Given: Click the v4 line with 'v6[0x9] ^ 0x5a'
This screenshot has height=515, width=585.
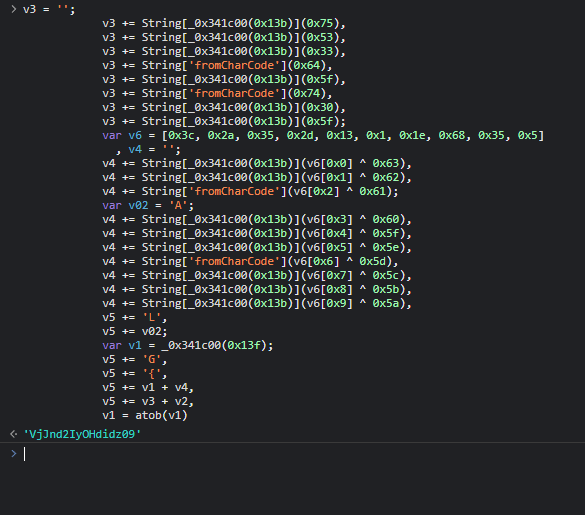Looking at the screenshot, I should coord(257,303).
